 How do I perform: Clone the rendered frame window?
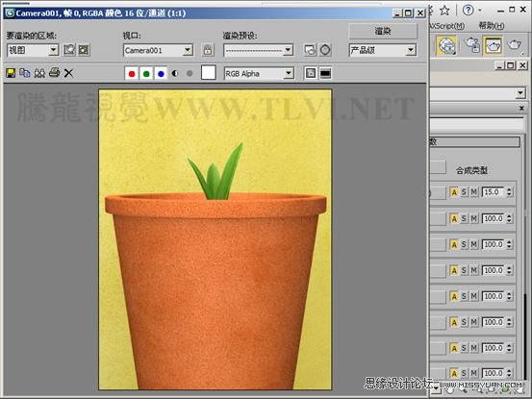(39, 73)
